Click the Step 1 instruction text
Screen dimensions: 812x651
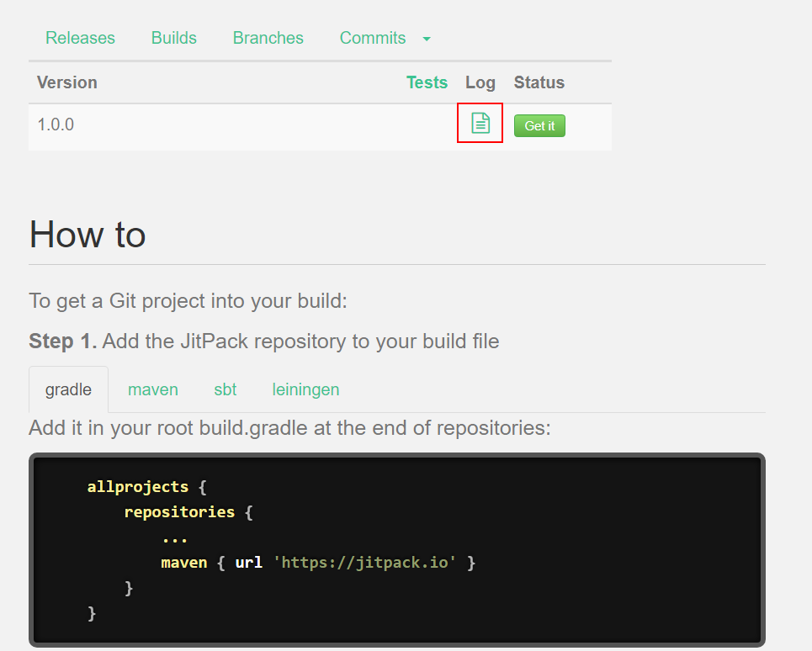point(264,341)
